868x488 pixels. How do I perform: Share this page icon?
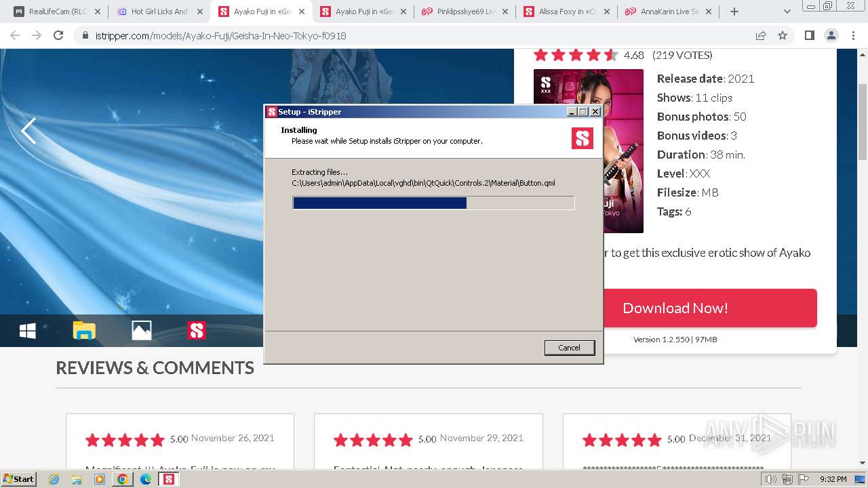point(761,35)
